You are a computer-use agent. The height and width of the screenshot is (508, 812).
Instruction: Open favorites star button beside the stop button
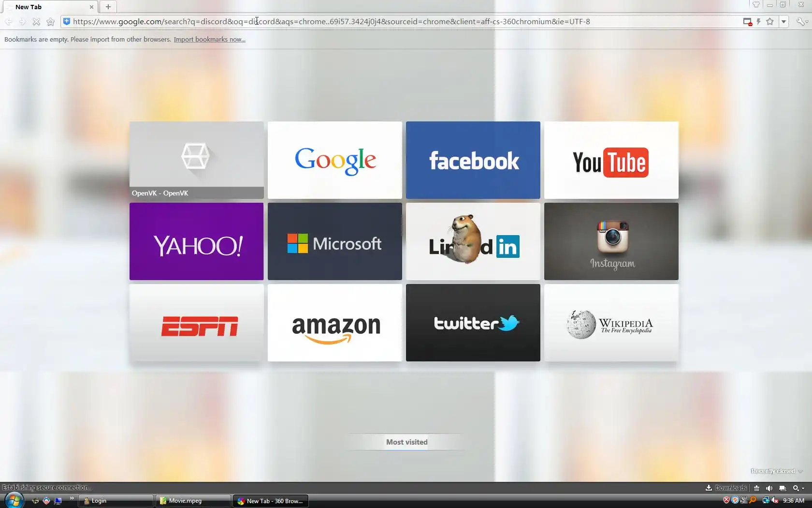[x=50, y=22]
